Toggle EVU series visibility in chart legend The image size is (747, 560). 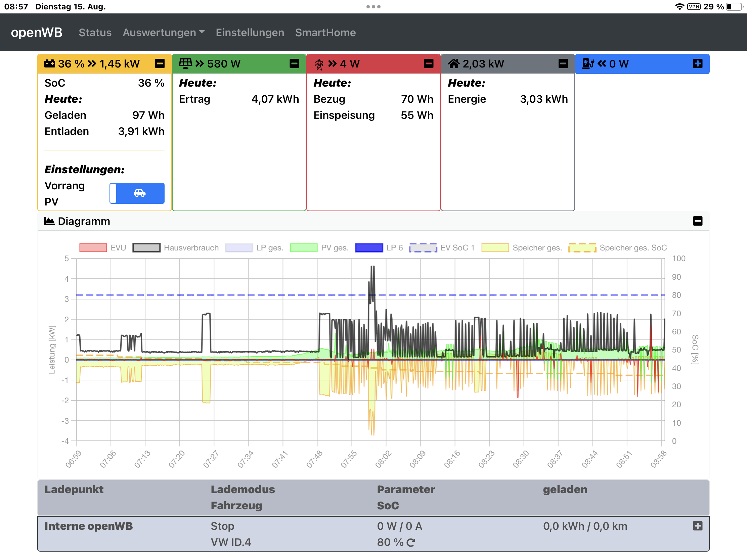tap(93, 248)
